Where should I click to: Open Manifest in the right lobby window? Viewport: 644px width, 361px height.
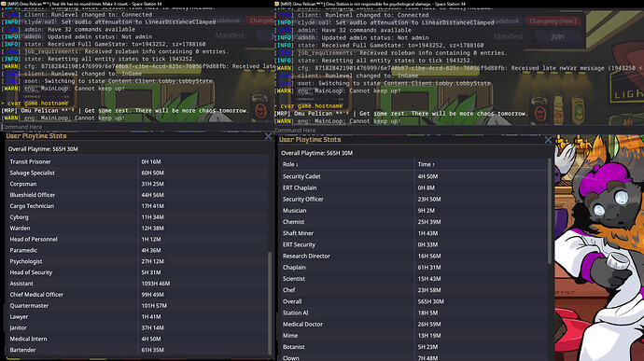tap(509, 36)
